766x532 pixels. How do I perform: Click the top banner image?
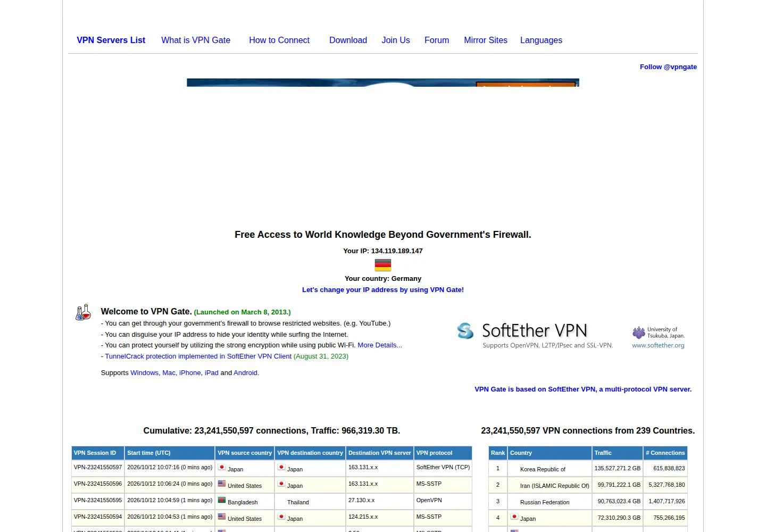[383, 82]
